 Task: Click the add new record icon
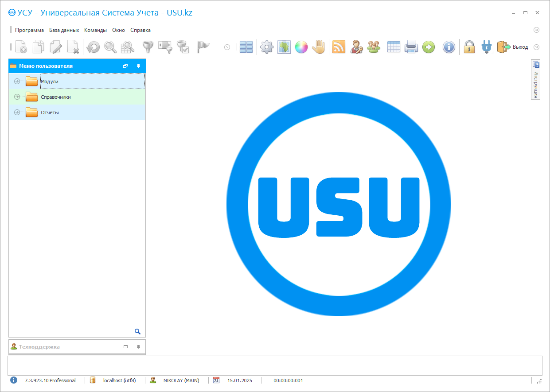click(x=21, y=47)
